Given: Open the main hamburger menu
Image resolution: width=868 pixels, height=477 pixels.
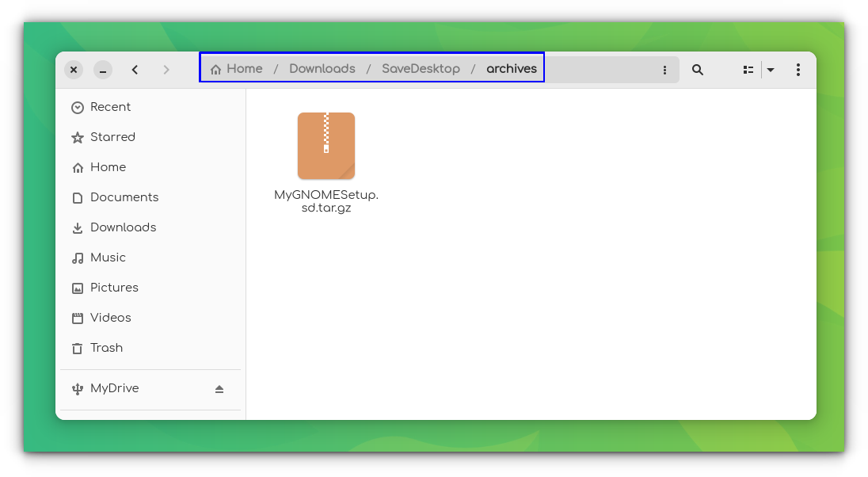Looking at the screenshot, I should pyautogui.click(x=798, y=70).
